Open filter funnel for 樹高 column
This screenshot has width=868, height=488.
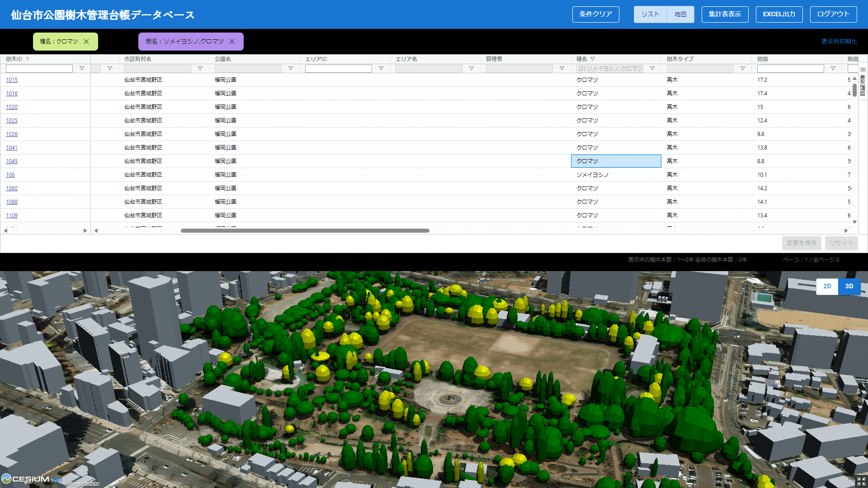pyautogui.click(x=833, y=69)
